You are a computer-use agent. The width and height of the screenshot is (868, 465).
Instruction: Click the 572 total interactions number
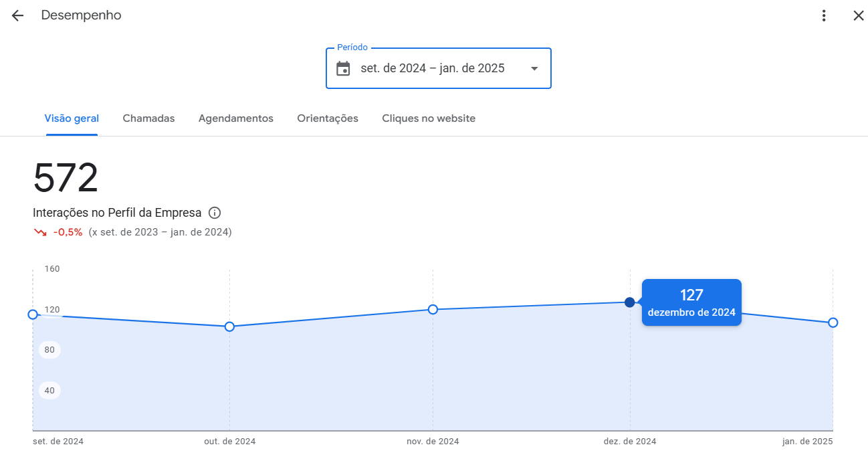tap(66, 179)
